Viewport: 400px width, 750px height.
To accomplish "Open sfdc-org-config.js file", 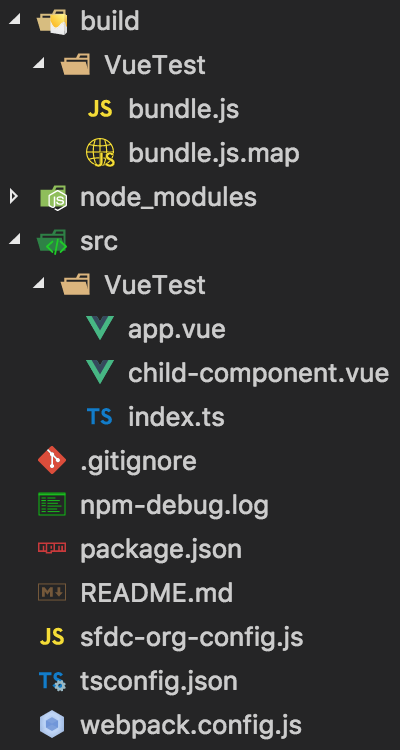I will tap(191, 637).
